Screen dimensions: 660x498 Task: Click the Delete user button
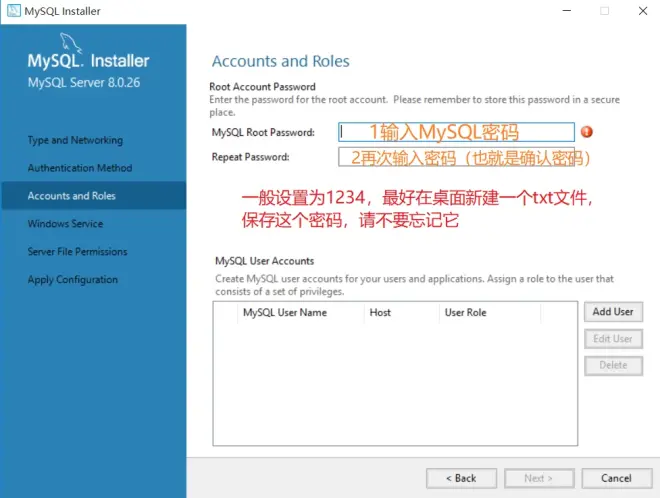pyautogui.click(x=613, y=365)
